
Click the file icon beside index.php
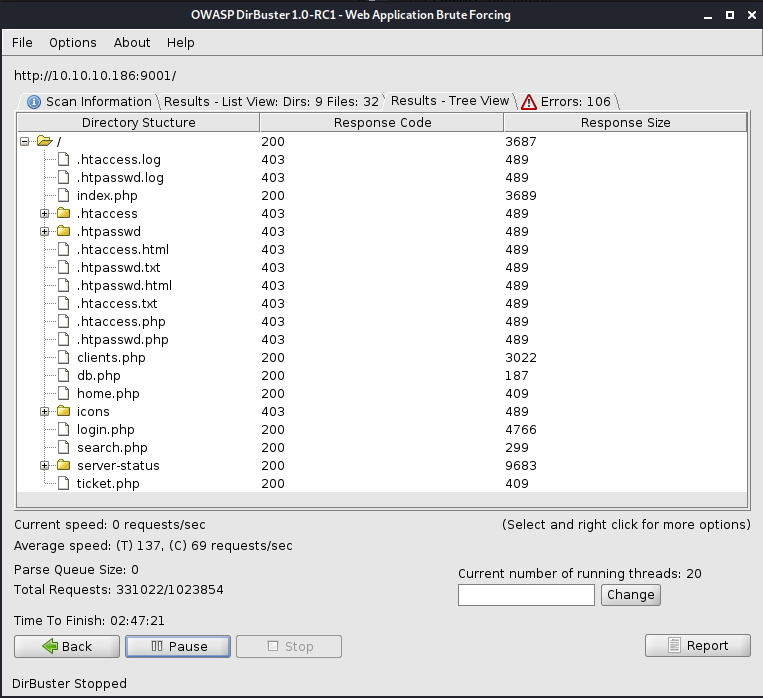point(63,195)
